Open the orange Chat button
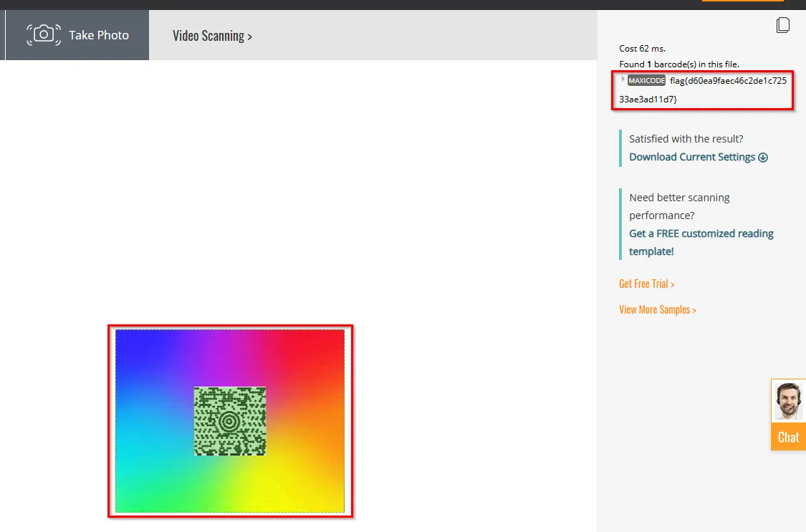 (788, 437)
